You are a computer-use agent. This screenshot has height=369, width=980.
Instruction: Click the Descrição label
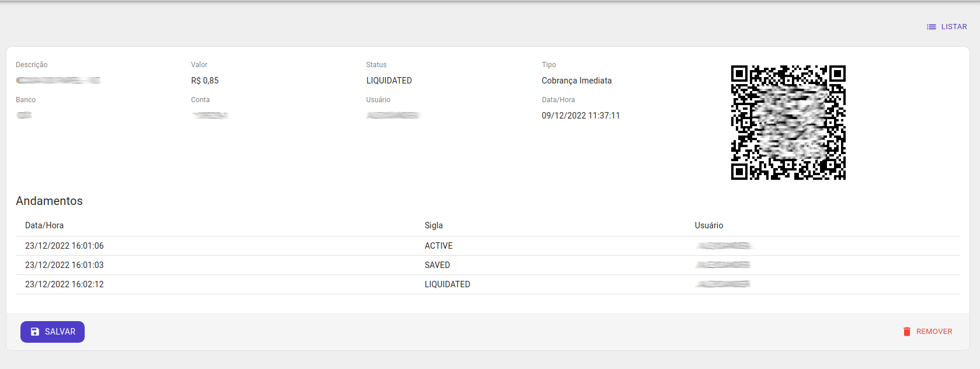click(32, 65)
